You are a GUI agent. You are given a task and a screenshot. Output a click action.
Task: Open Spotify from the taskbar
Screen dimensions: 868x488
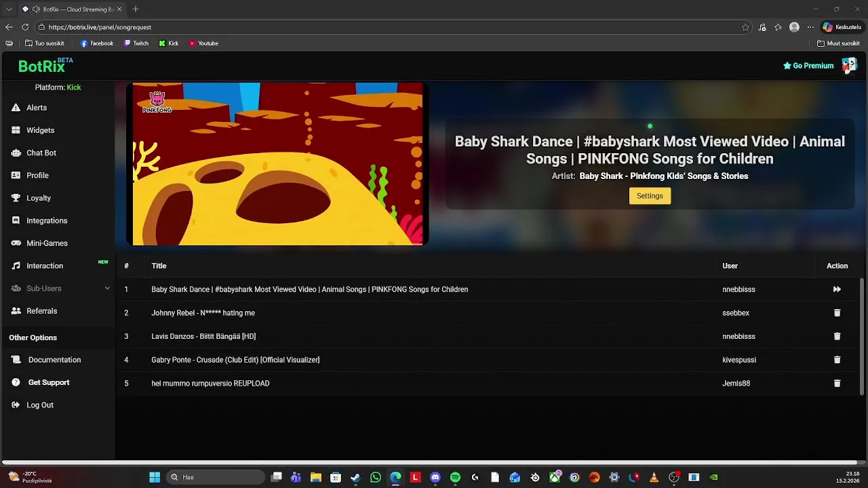(455, 477)
